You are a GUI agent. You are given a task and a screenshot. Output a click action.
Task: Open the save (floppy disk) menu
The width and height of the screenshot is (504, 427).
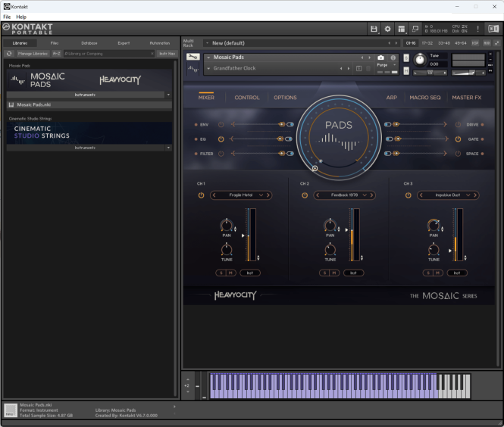click(x=374, y=29)
